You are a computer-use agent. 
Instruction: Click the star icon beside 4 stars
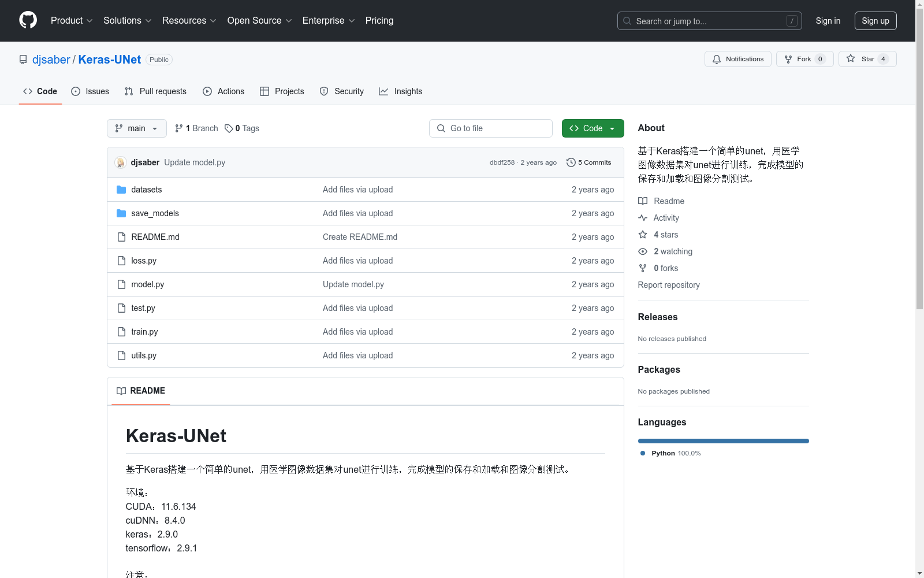(x=643, y=235)
